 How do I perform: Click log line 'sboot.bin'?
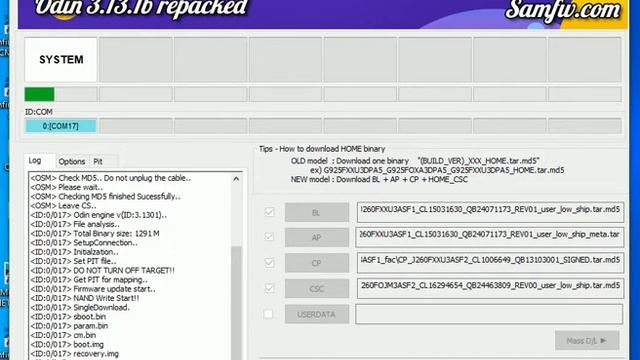68,316
